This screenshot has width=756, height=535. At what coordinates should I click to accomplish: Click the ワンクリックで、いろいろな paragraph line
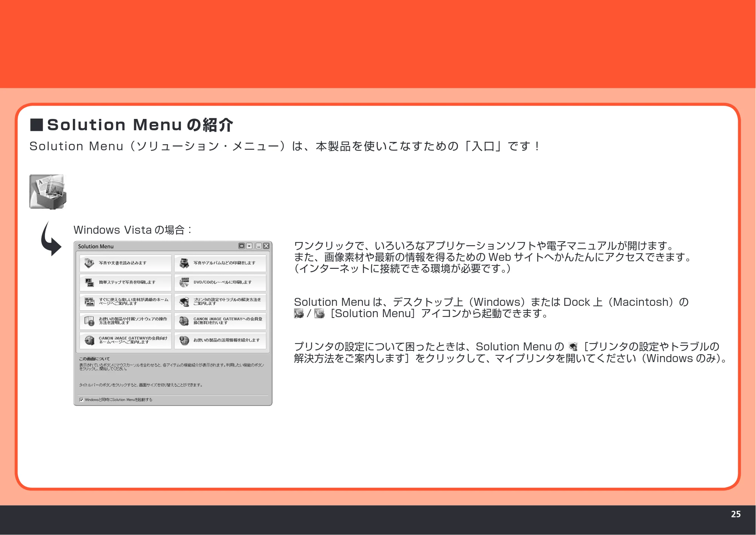pyautogui.click(x=485, y=246)
